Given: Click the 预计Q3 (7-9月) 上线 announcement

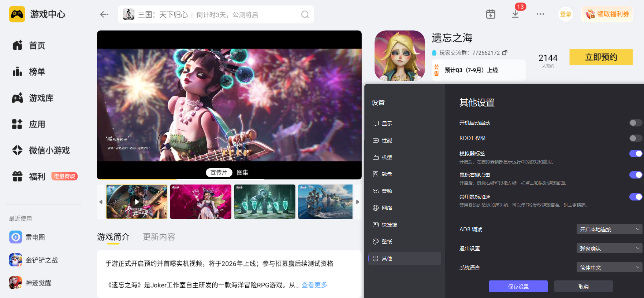Looking at the screenshot, I should [x=479, y=70].
